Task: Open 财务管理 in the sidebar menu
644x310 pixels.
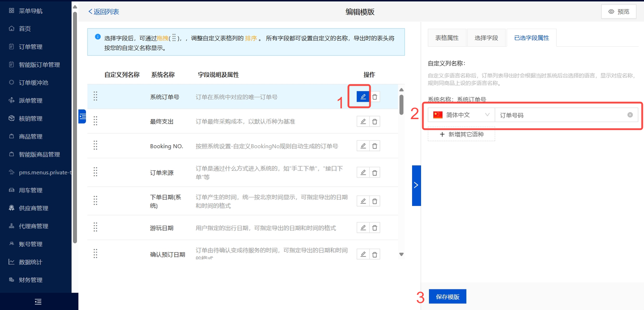Action: click(x=30, y=280)
